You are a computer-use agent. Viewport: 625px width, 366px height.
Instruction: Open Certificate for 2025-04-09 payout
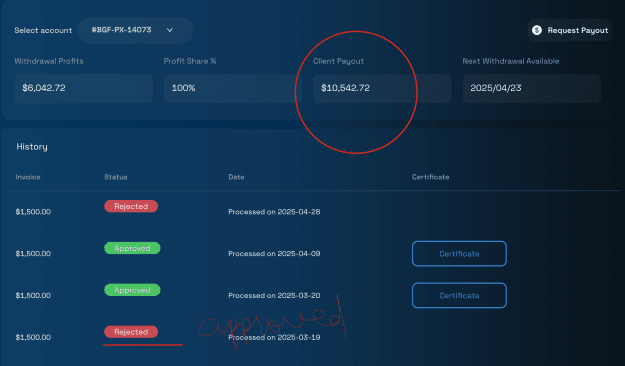[459, 254]
